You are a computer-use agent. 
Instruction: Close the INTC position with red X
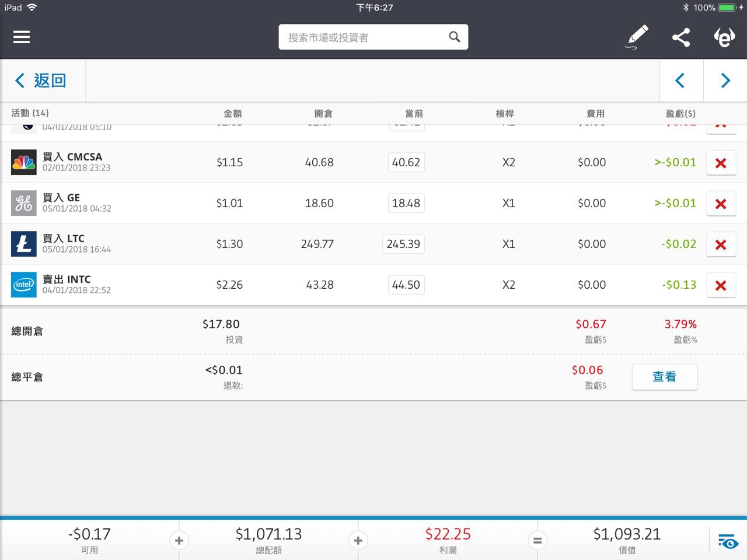point(721,285)
